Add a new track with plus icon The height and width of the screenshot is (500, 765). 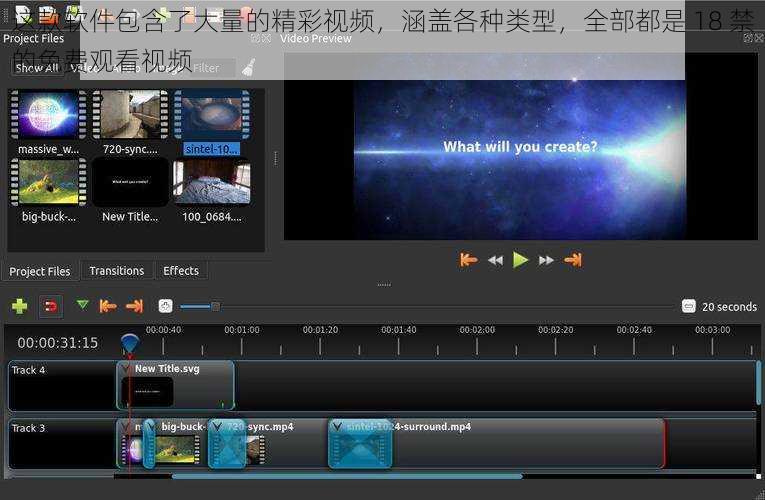(x=20, y=306)
